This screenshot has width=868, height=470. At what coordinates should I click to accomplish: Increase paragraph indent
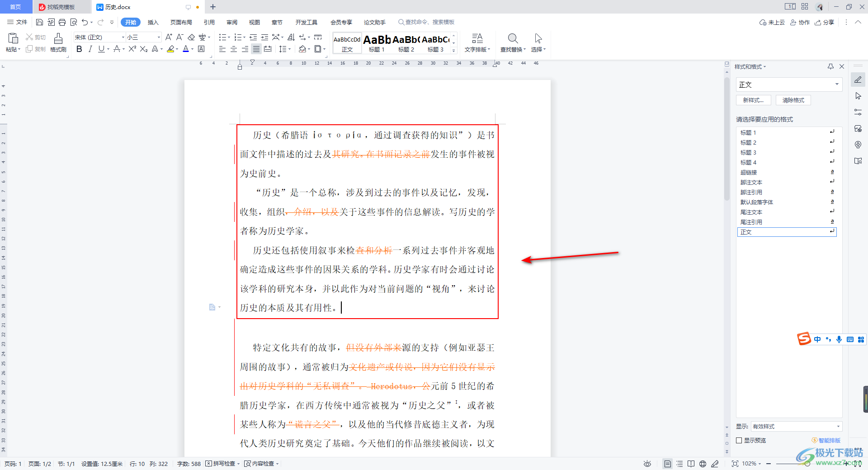[x=264, y=37]
